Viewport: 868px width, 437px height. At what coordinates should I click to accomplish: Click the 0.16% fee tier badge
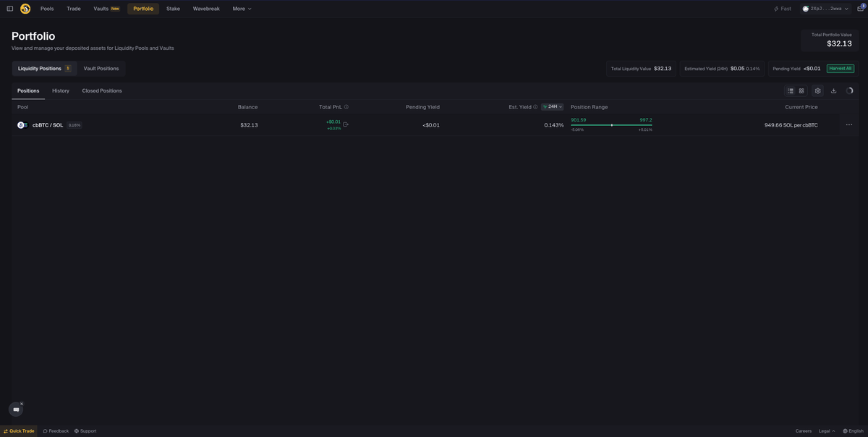(x=75, y=125)
